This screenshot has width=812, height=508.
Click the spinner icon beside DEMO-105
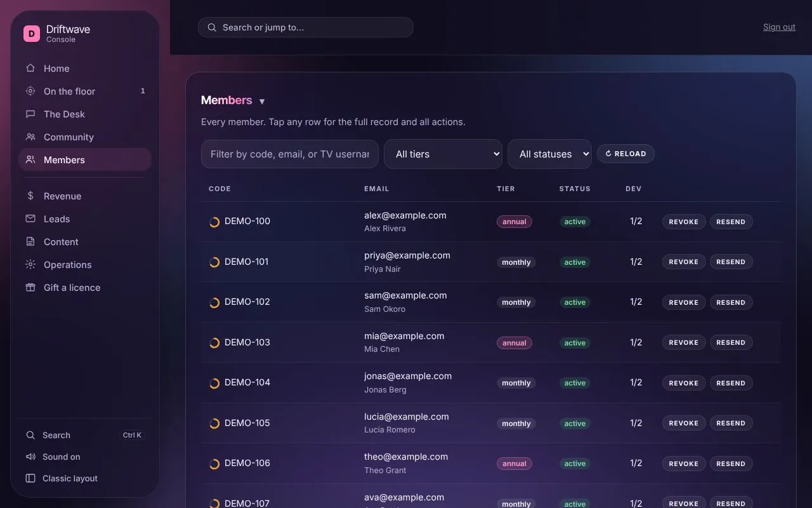point(214,424)
